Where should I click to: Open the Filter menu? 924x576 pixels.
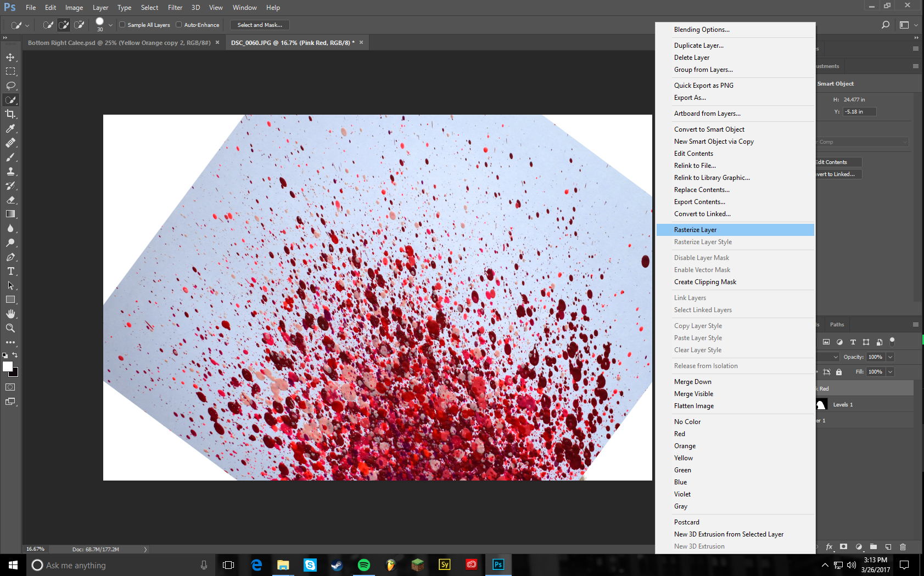[x=175, y=8]
